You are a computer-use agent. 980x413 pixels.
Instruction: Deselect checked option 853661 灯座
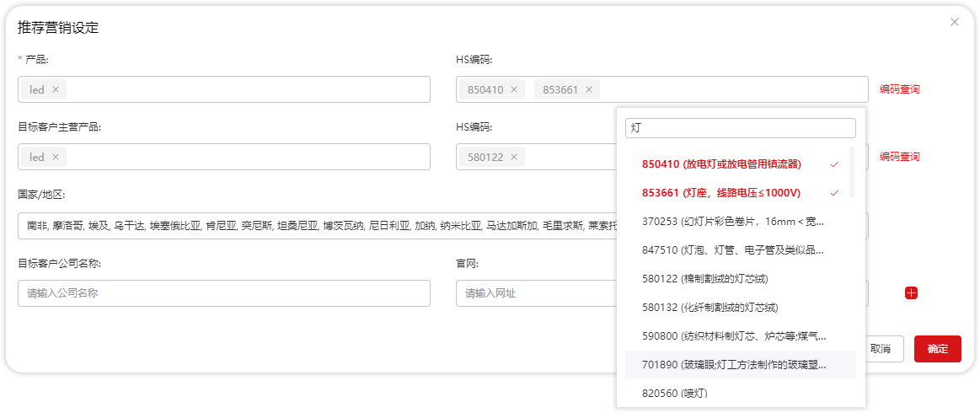pos(720,193)
